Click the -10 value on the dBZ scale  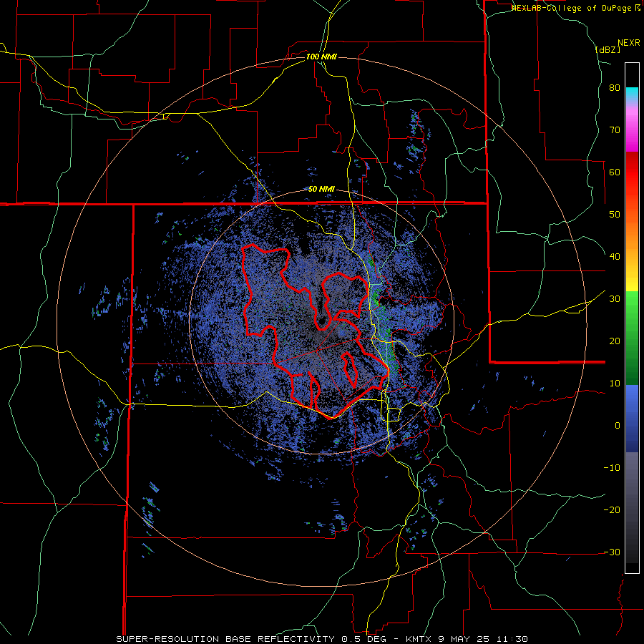tap(612, 468)
